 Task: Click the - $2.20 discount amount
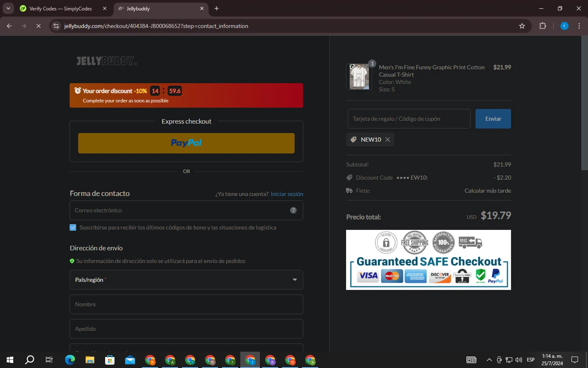(502, 178)
